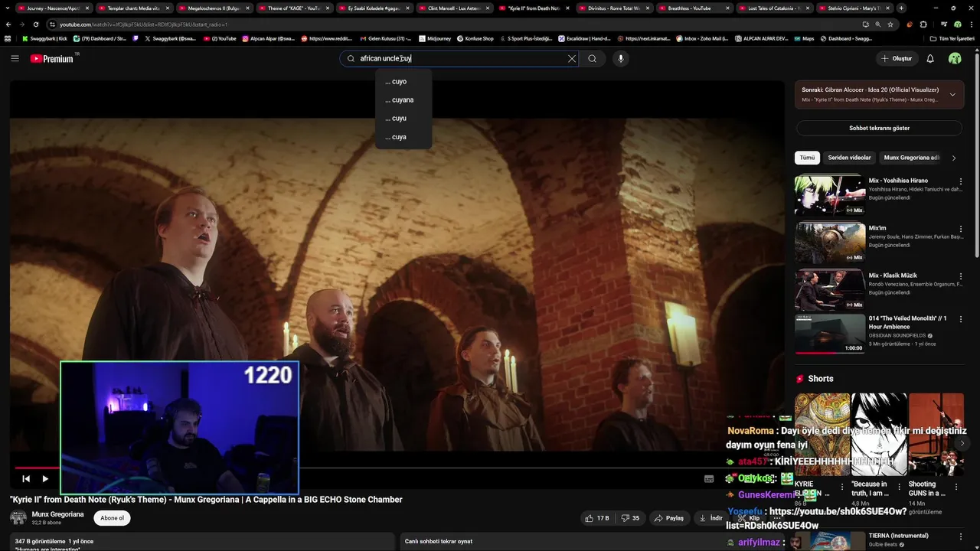
Task: Click Sohbet tekrarını göster button
Action: tap(879, 128)
